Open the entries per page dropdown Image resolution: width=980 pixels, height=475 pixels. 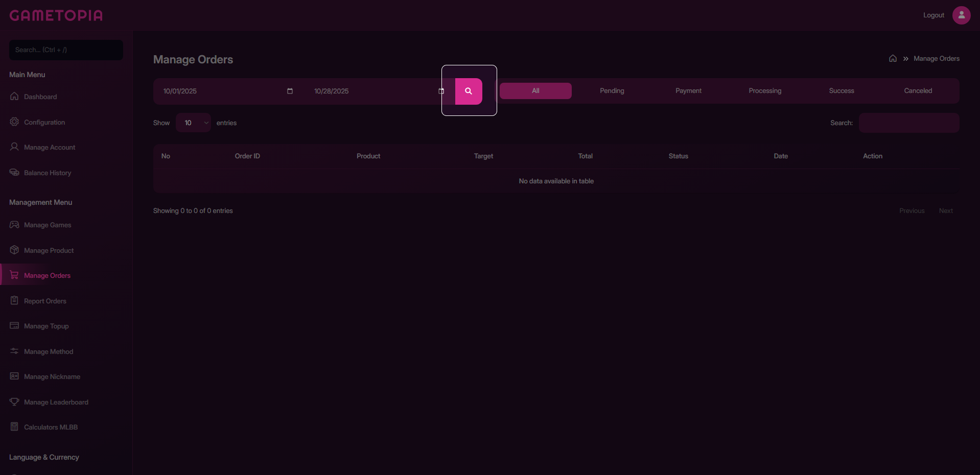[193, 123]
